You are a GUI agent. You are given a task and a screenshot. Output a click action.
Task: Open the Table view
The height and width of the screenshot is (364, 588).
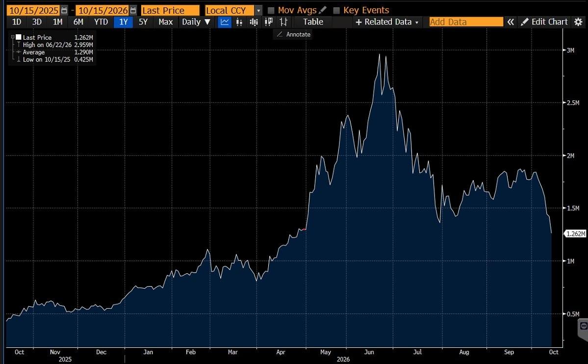pos(313,22)
